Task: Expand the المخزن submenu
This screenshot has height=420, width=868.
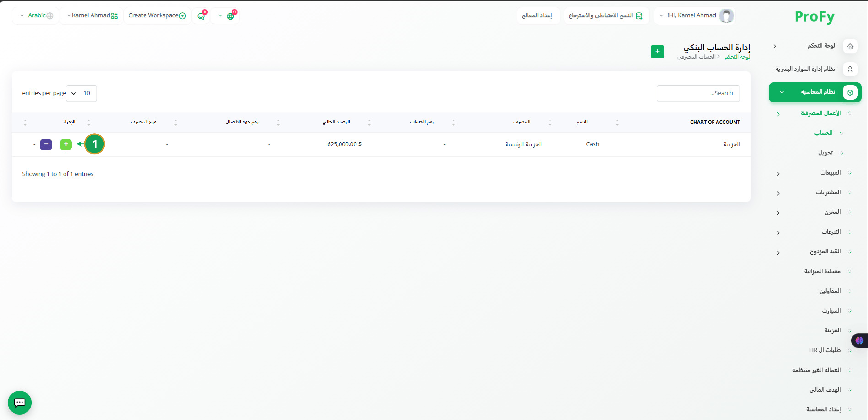Action: [x=778, y=213]
